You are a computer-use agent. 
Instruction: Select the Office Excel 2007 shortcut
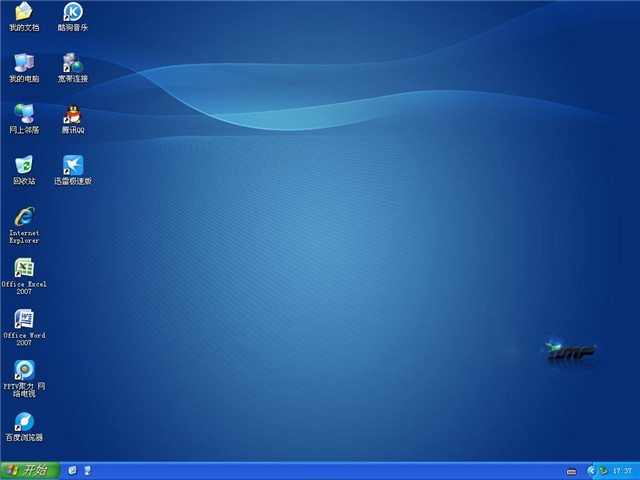tap(24, 276)
